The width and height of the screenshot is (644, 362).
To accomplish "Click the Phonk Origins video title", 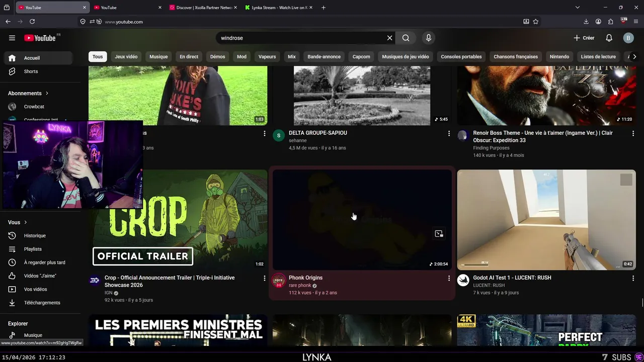I will pyautogui.click(x=305, y=278).
